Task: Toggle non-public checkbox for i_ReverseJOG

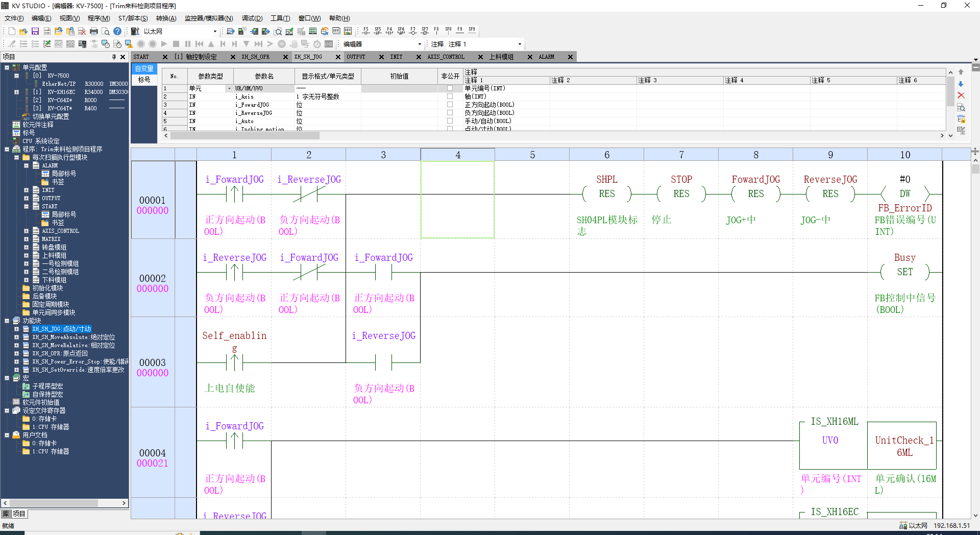Action: click(450, 113)
